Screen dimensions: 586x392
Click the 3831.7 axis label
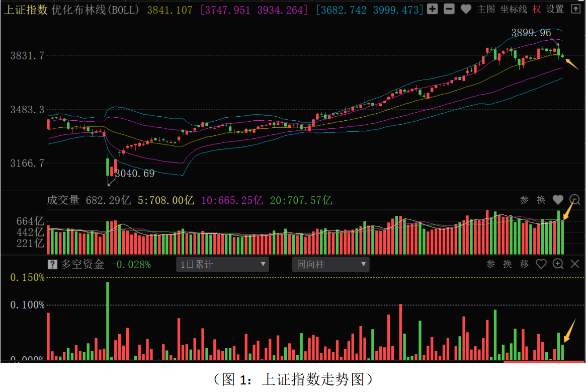[27, 56]
